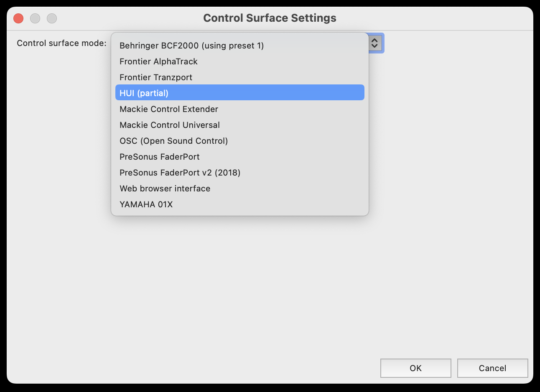Close the Control Surface Settings window
This screenshot has height=392, width=540.
[18, 18]
